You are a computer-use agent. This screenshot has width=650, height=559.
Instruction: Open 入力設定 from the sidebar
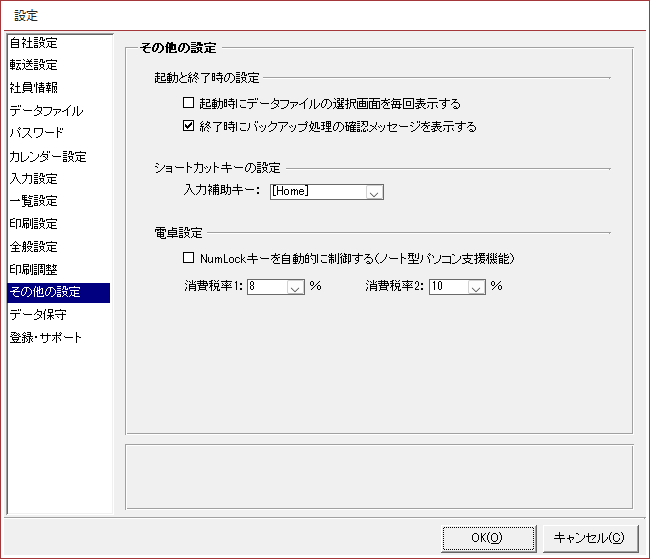click(34, 179)
